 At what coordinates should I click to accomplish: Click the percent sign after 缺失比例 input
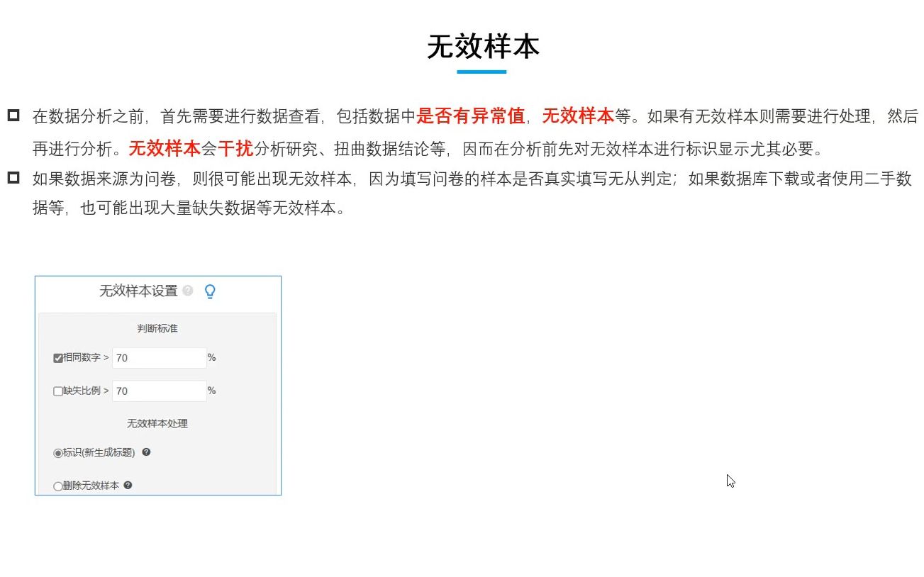pos(211,391)
